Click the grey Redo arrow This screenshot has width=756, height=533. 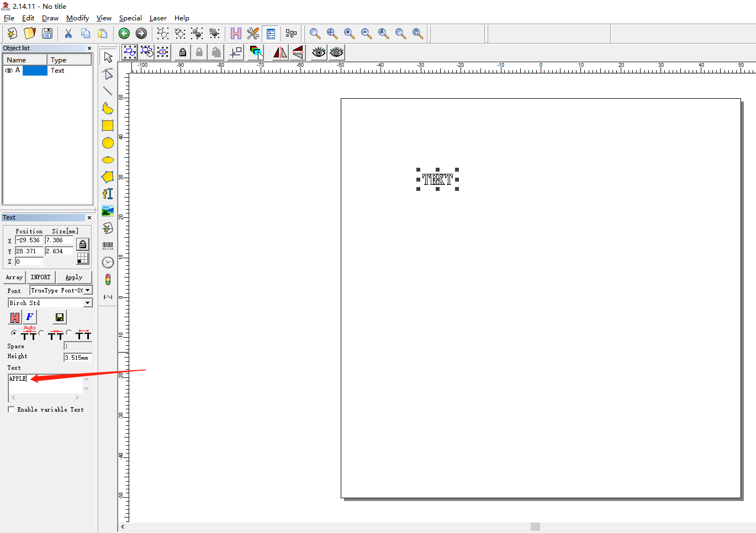[x=141, y=34]
